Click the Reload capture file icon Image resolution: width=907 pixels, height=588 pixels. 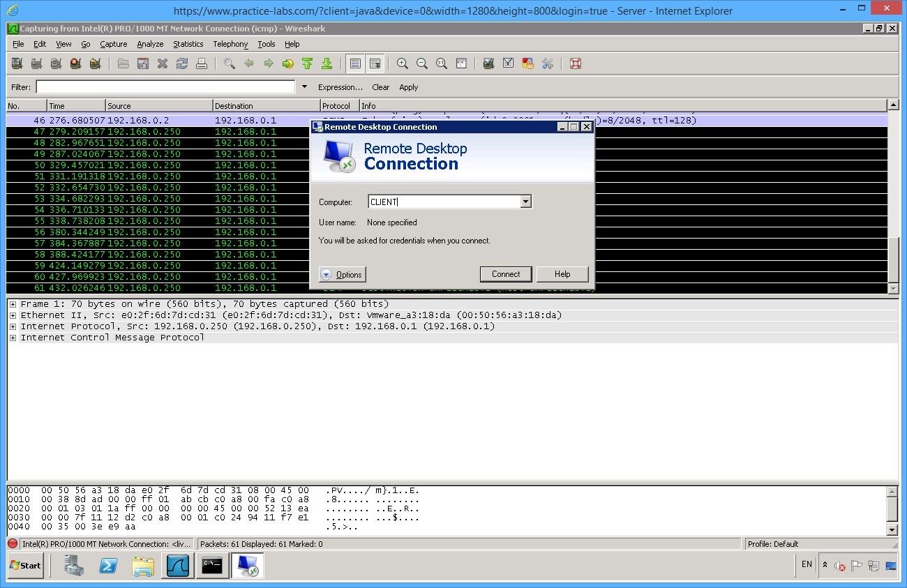point(182,63)
